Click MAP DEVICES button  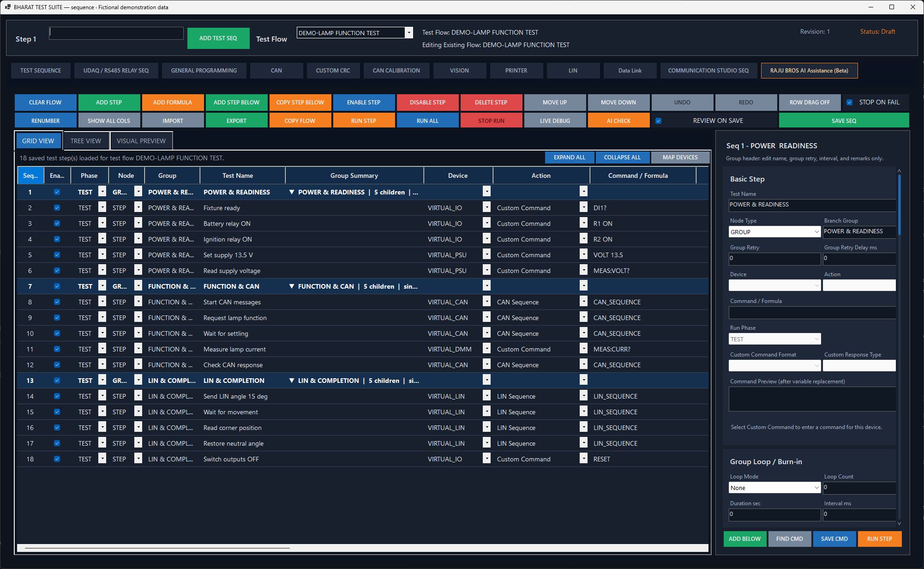680,157
